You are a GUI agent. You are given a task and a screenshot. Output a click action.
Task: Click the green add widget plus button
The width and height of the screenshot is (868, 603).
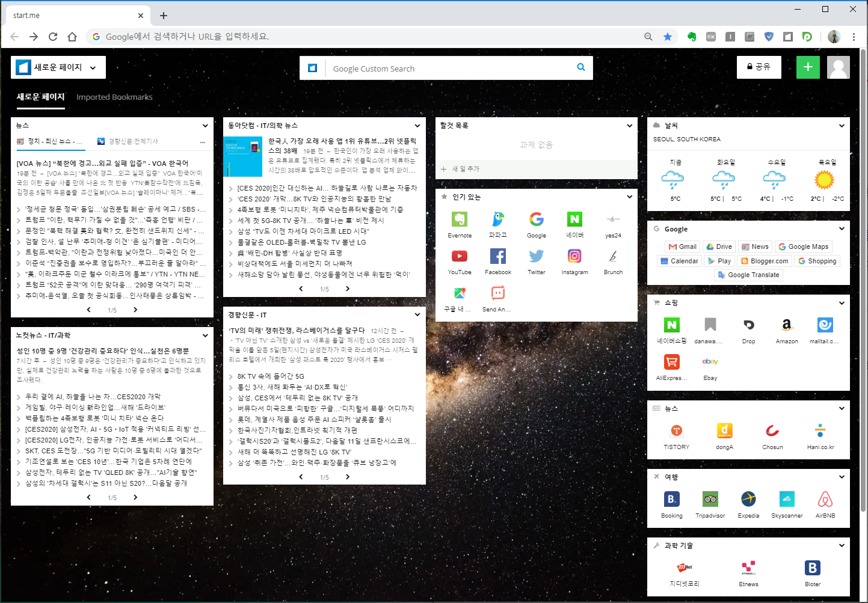(808, 67)
